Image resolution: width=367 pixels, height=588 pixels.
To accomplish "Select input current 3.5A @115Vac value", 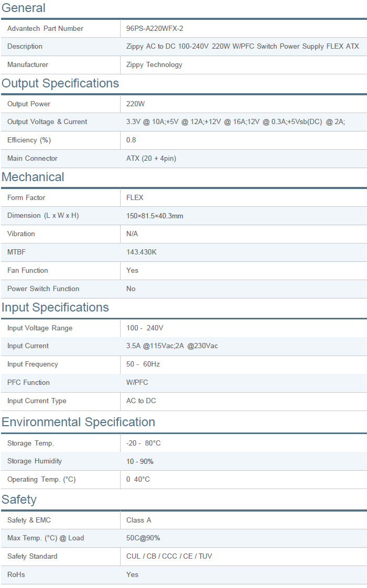I will tap(172, 346).
